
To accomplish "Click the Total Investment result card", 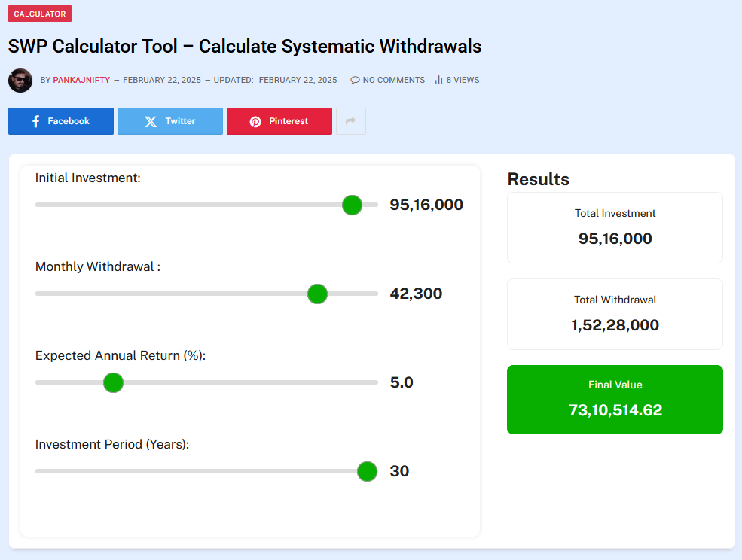I will [615, 227].
